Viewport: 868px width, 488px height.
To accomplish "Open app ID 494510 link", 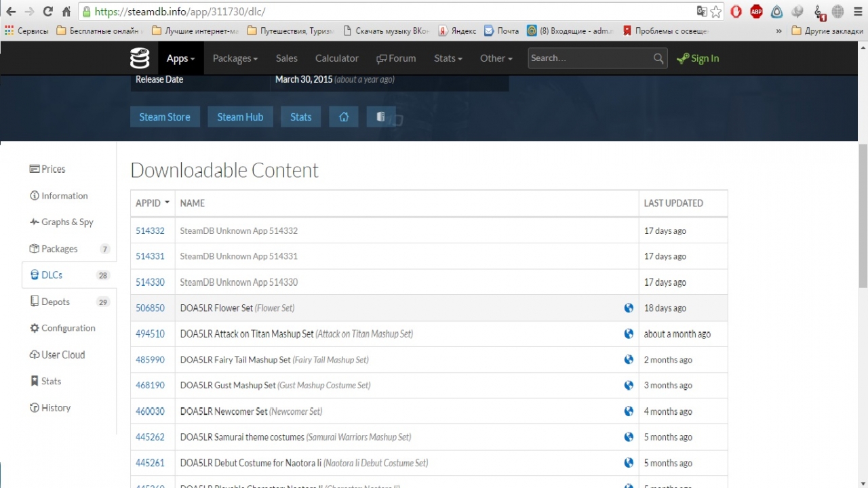I will pyautogui.click(x=150, y=333).
